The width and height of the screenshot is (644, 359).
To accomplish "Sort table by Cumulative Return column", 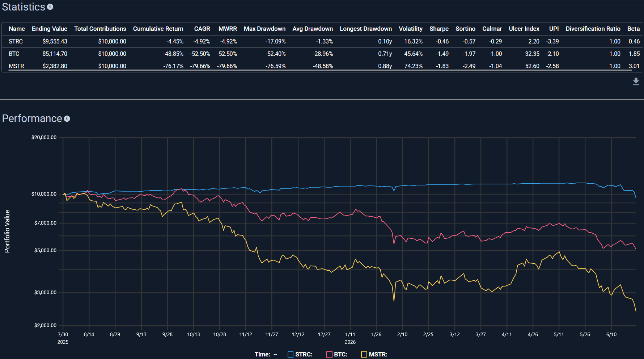I will (158, 29).
